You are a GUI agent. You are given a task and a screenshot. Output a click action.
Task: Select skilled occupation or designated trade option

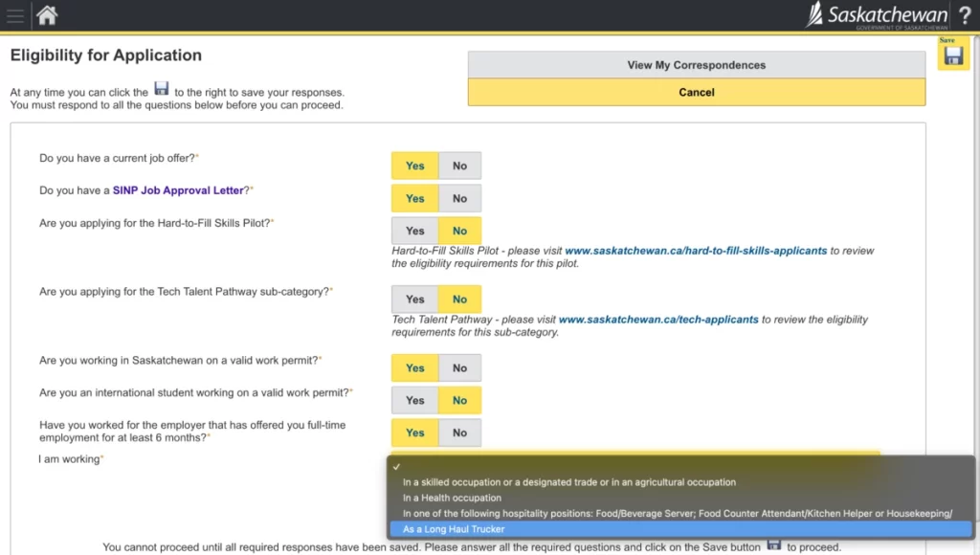pos(568,482)
